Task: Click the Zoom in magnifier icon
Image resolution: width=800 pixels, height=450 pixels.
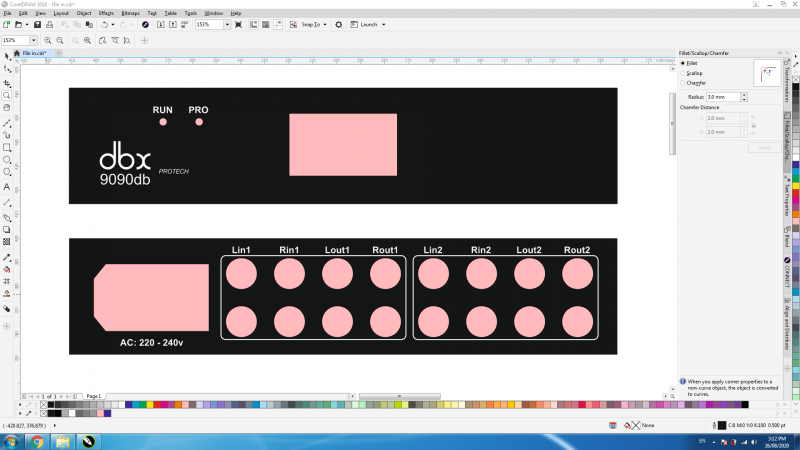Action: [x=47, y=40]
